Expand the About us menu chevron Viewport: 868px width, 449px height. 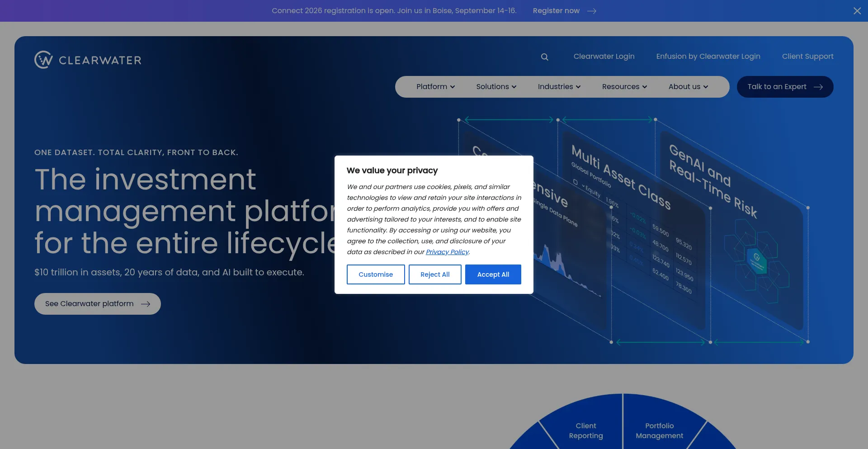(706, 87)
